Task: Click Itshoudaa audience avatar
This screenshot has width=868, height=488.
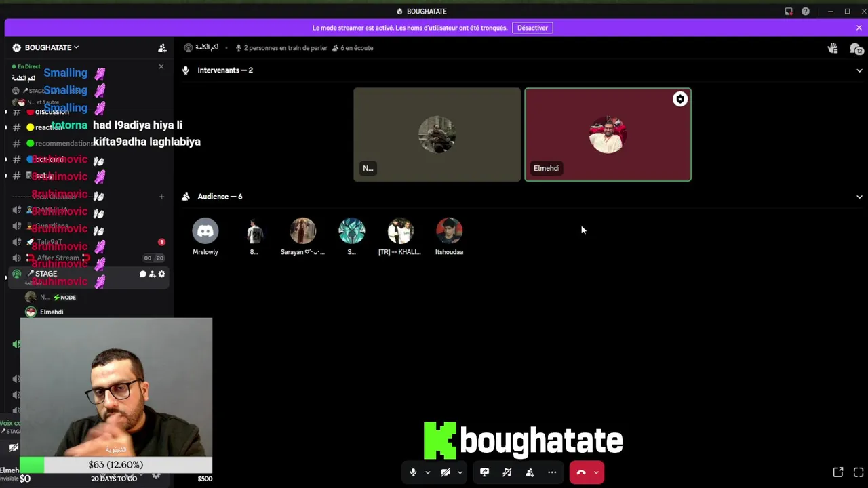Action: [x=449, y=231]
